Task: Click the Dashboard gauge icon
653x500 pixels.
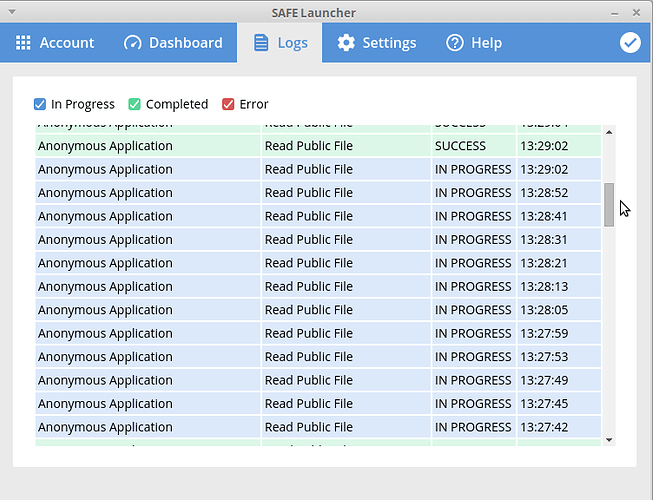Action: [x=132, y=42]
